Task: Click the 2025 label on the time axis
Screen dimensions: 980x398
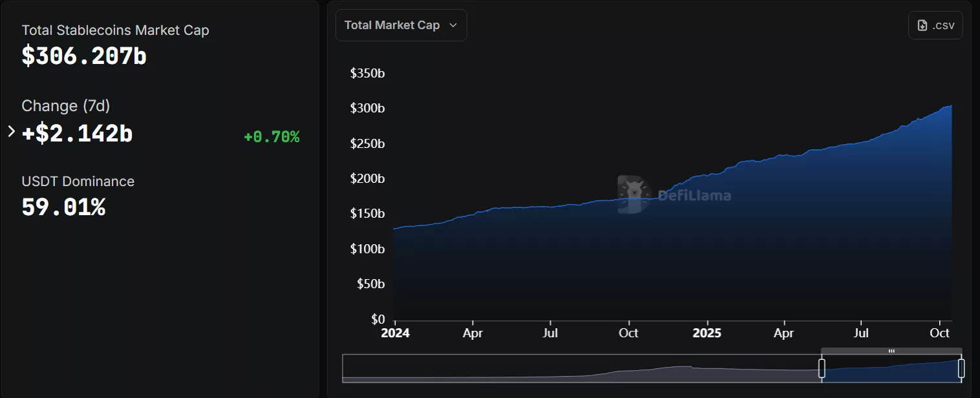Action: click(x=707, y=333)
